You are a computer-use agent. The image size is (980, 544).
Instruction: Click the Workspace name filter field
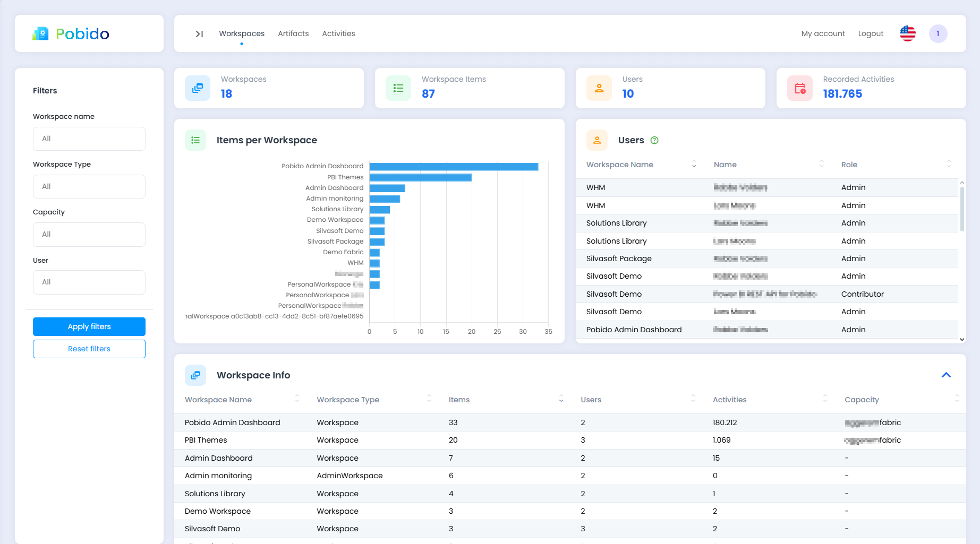(x=89, y=139)
